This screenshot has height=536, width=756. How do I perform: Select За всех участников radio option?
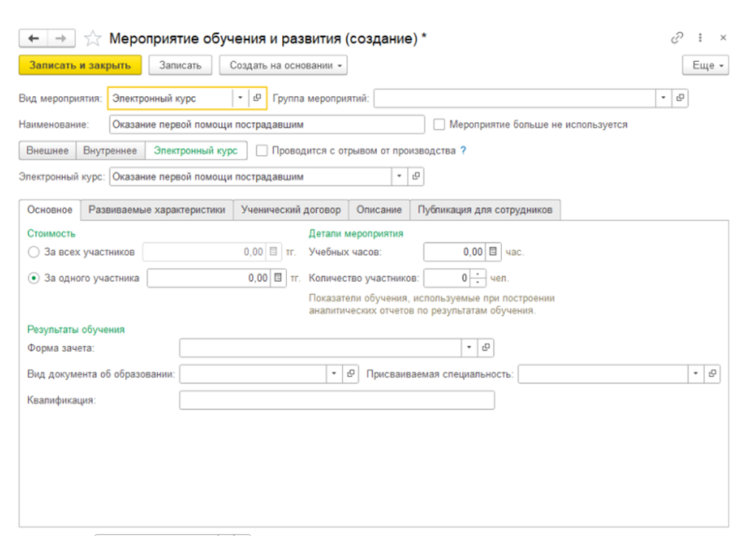(x=33, y=252)
